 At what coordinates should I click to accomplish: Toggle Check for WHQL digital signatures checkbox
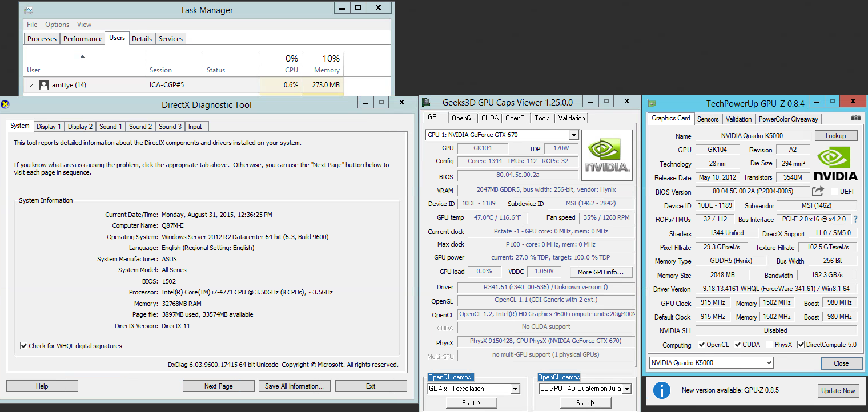[x=23, y=346]
